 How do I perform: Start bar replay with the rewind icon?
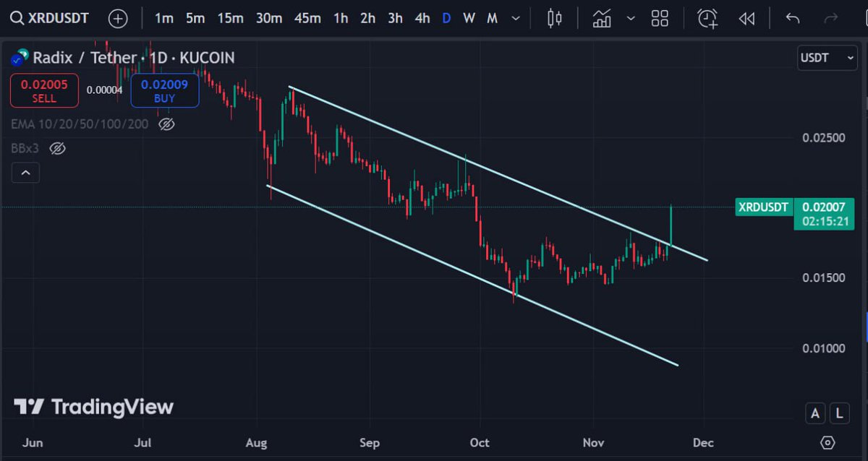tap(746, 19)
